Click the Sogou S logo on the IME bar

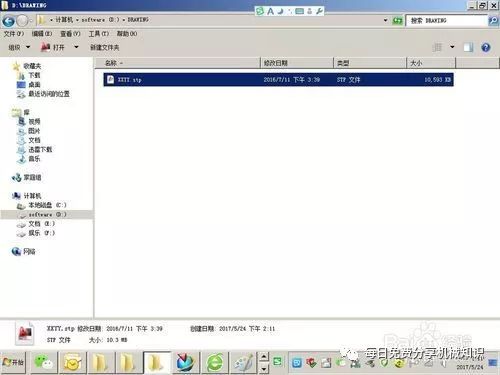click(260, 11)
